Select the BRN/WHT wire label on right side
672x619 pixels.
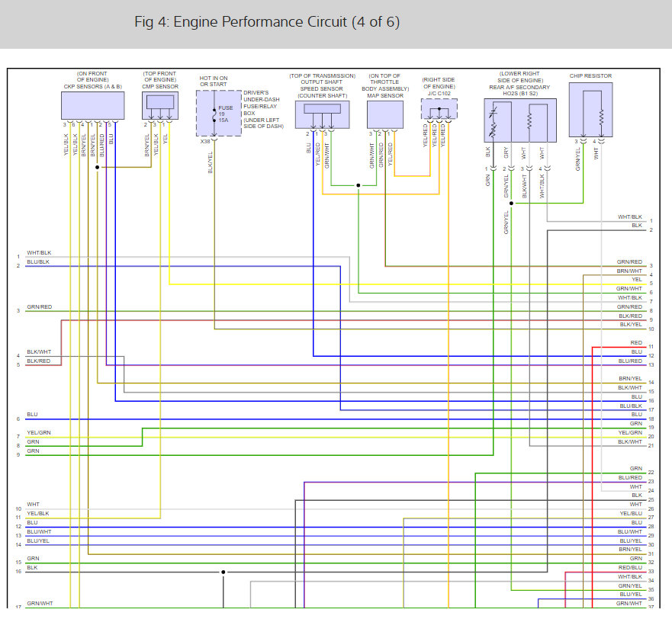tap(629, 271)
